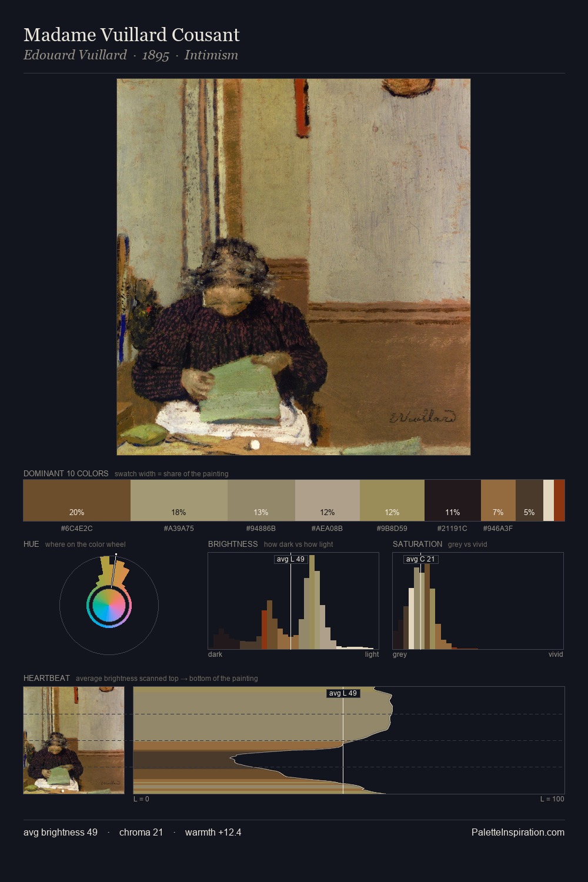Click hex code '#21191C' label

coord(453,529)
